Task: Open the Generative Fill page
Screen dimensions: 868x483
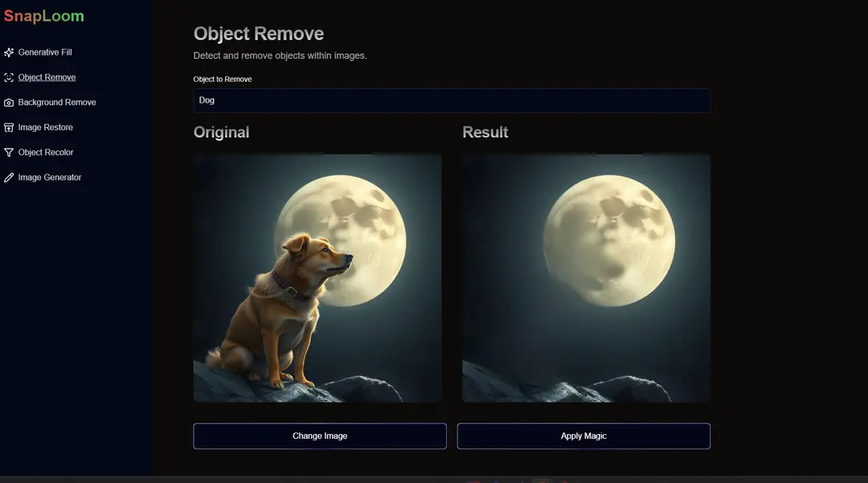Action: pyautogui.click(x=45, y=52)
